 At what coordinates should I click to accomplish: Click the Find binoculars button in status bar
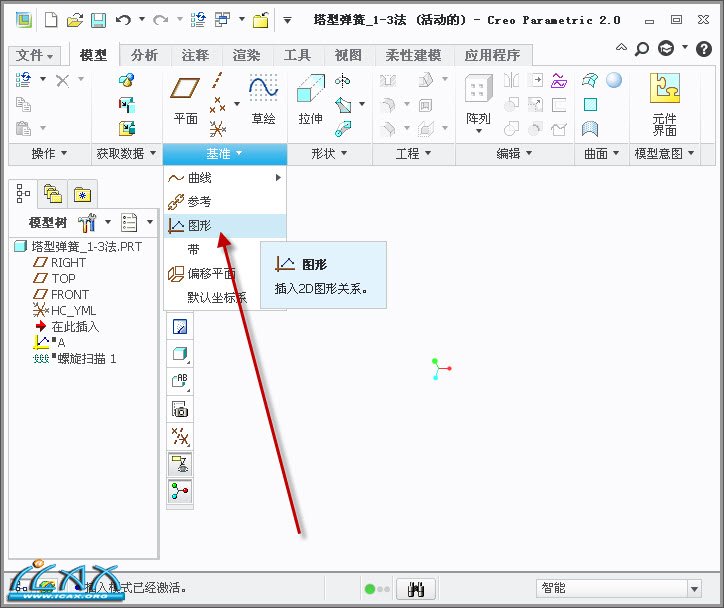click(x=416, y=589)
